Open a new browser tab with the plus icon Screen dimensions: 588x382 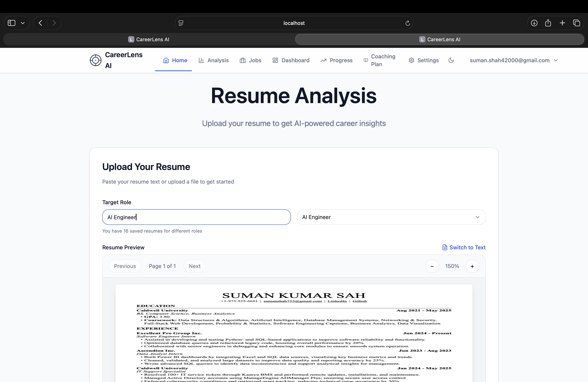pos(562,23)
